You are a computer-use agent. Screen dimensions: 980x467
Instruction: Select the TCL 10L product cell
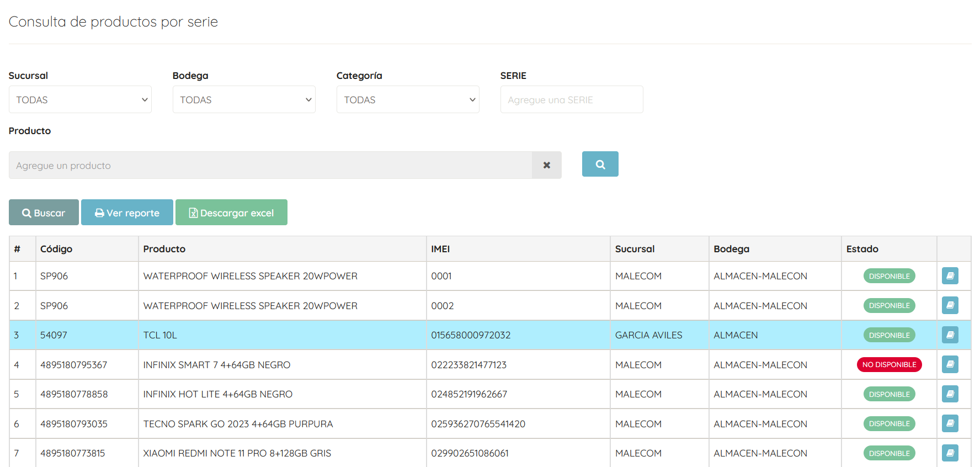pyautogui.click(x=283, y=335)
